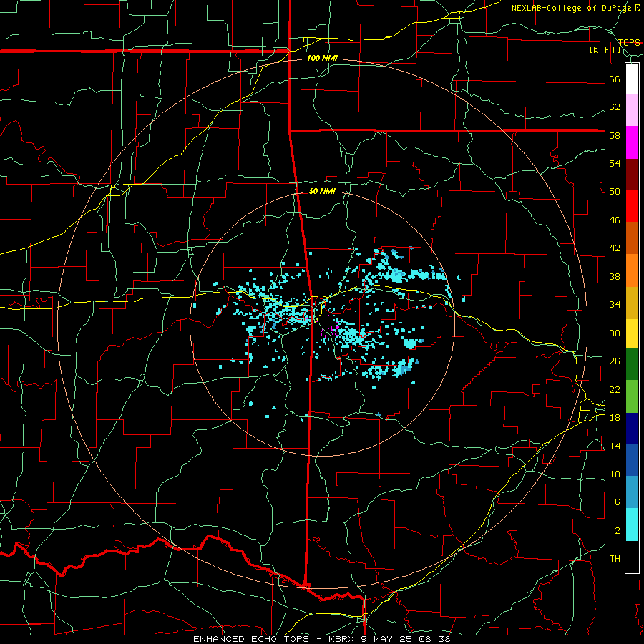The image size is (644, 644).
Task: Click the gold legend swatch
Action: 632,303
